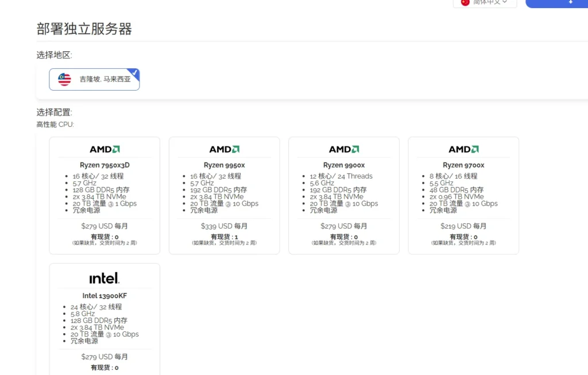Pick the Ryzen 9900x server title
The height and width of the screenshot is (375, 588).
pyautogui.click(x=343, y=165)
